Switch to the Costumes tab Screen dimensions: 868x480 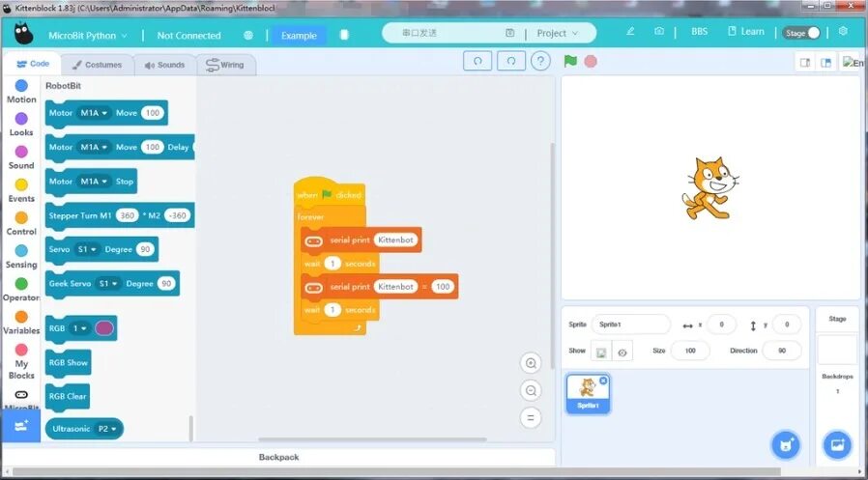click(x=97, y=65)
